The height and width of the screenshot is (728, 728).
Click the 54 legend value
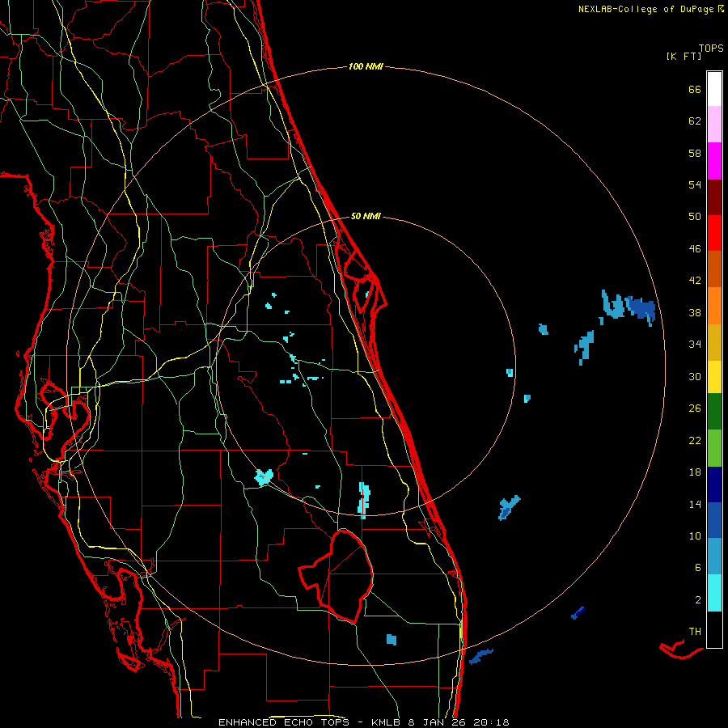click(695, 184)
